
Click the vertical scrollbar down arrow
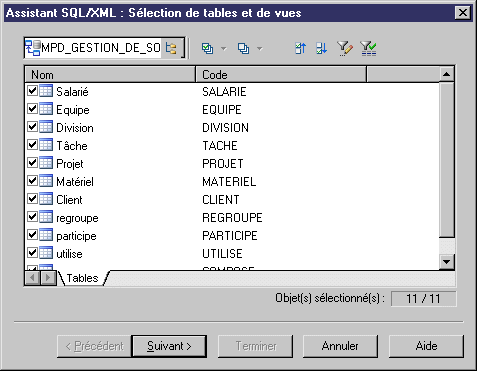(447, 261)
